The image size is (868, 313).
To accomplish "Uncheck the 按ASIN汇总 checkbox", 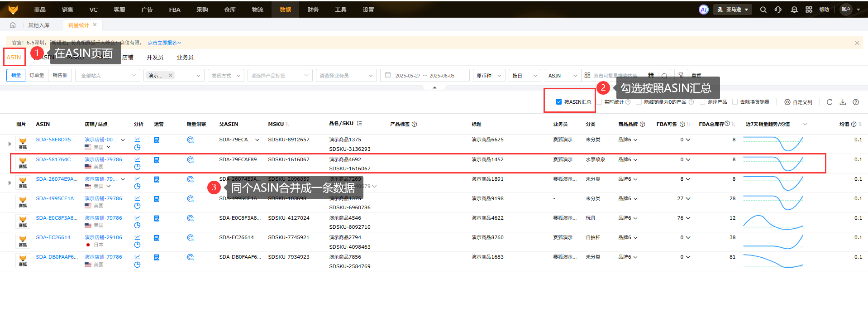I will pos(559,102).
